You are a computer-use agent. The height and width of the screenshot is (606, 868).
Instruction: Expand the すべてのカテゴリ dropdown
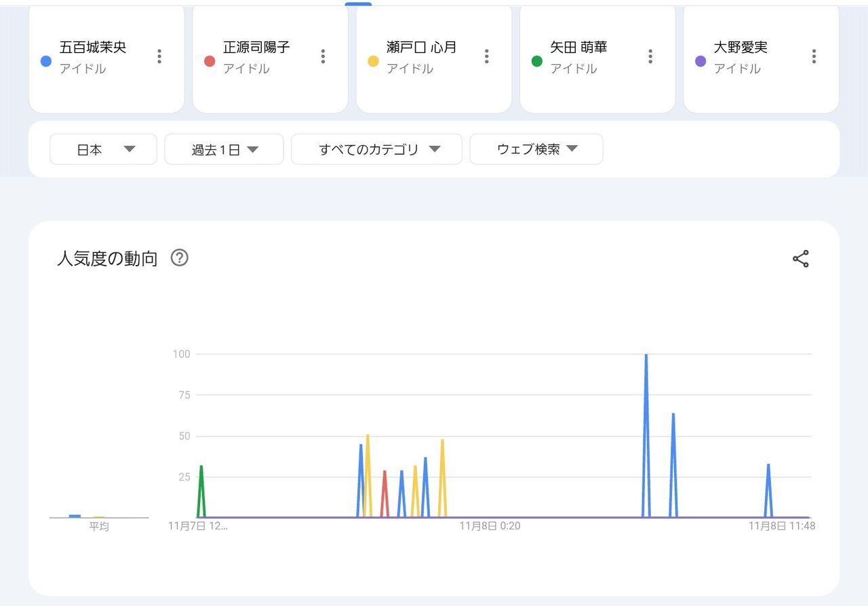tap(376, 149)
